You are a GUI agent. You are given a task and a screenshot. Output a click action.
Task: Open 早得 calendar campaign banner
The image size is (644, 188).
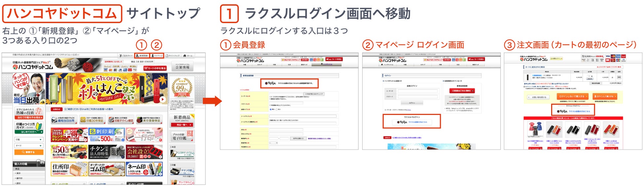coord(69,135)
